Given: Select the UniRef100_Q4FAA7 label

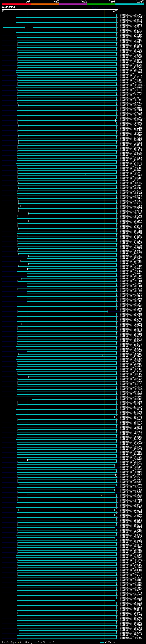Looking at the screenshot, I should coord(131,35).
